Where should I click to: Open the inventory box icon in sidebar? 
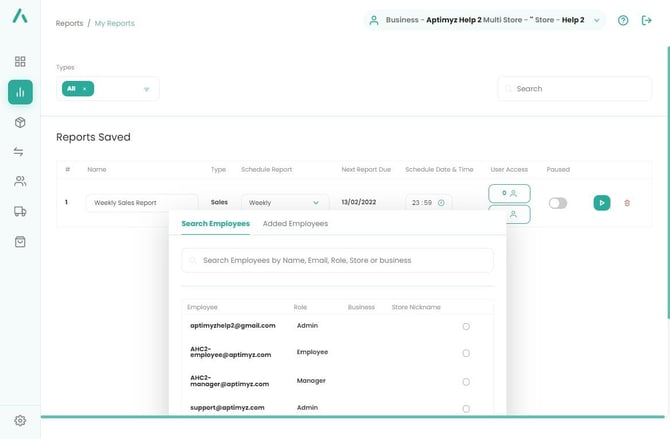pos(20,122)
